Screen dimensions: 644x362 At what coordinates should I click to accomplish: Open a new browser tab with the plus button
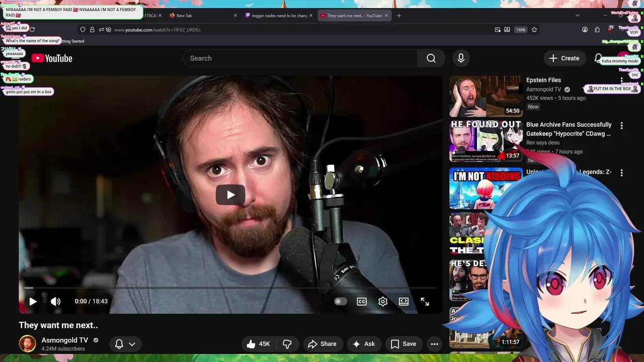(399, 16)
